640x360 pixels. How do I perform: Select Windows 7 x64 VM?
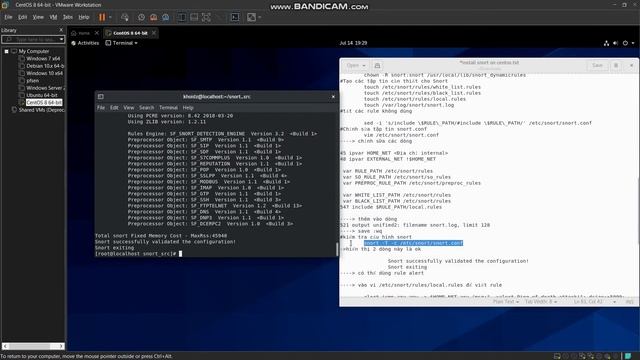pyautogui.click(x=43, y=58)
